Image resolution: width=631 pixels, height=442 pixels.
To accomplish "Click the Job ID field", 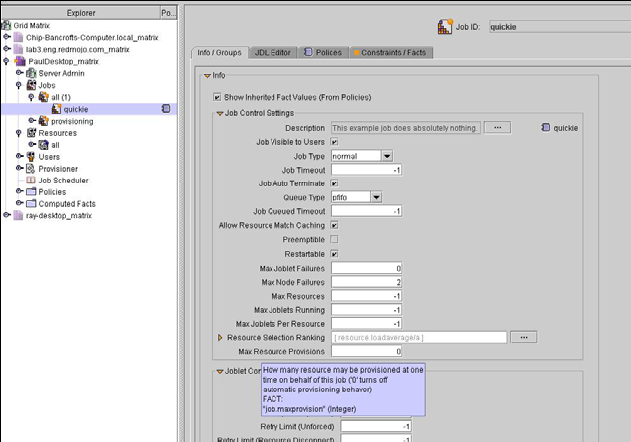I will pos(560,27).
